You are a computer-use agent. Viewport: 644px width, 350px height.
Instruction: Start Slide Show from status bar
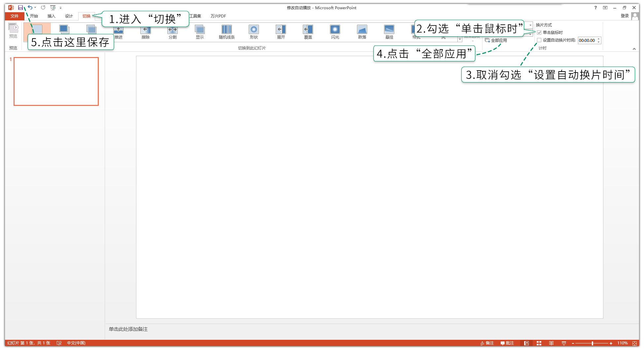point(564,343)
